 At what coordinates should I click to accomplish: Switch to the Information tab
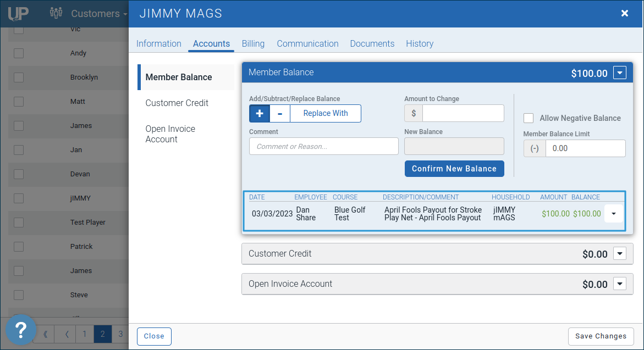tap(158, 43)
